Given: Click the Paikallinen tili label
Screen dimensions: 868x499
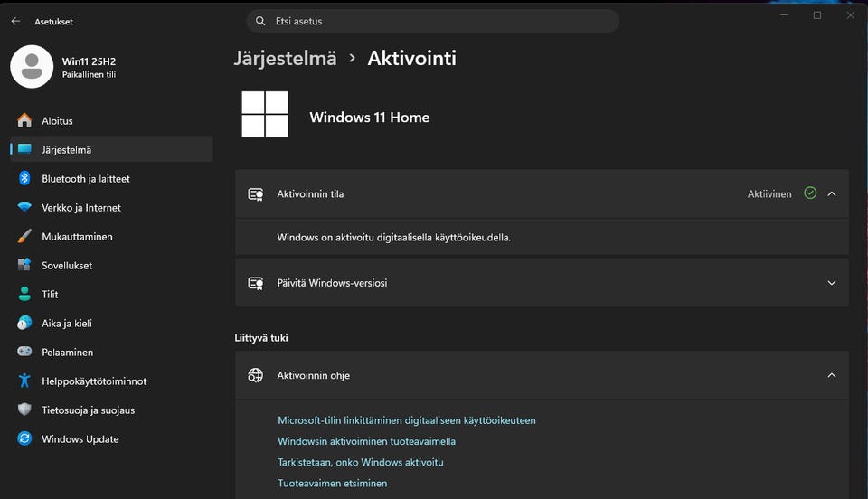Looking at the screenshot, I should click(89, 75).
